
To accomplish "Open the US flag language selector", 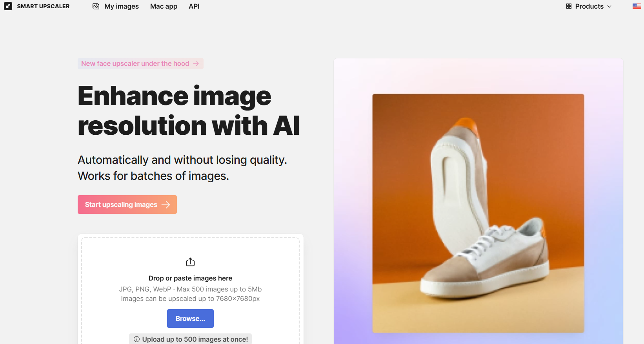I will [637, 6].
